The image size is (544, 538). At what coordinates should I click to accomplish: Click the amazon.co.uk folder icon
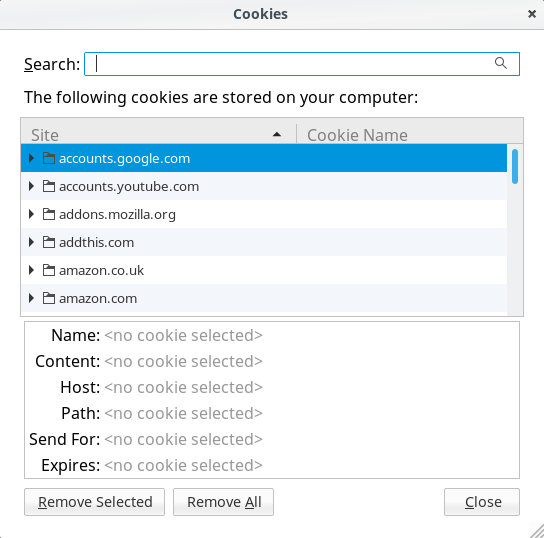pyautogui.click(x=49, y=270)
